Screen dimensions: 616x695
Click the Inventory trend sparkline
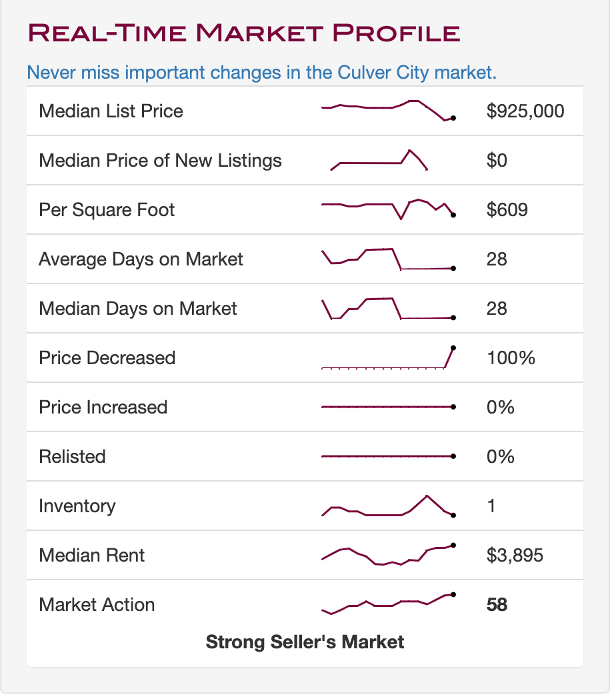(x=387, y=506)
